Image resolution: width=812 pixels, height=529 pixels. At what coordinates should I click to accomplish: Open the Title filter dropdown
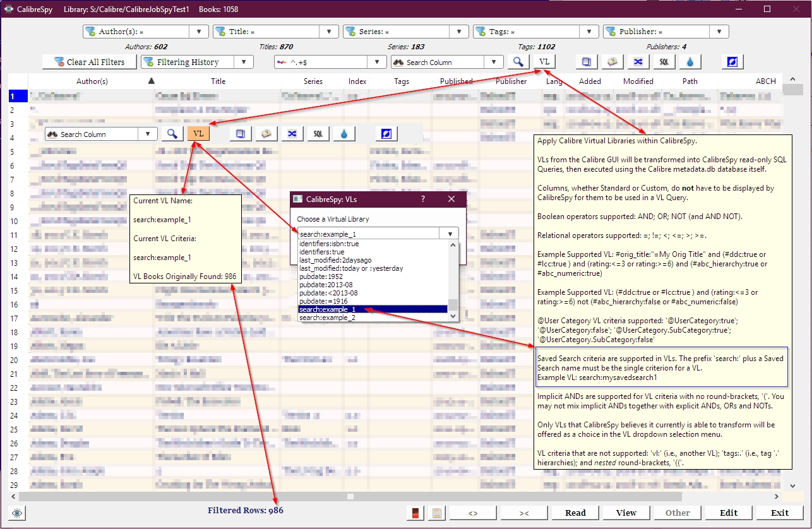pos(330,32)
